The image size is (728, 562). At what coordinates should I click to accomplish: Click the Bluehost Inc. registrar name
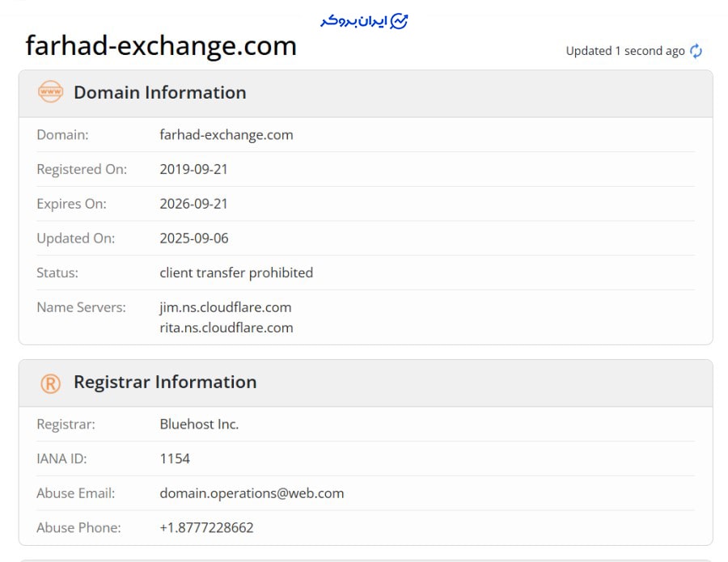(199, 425)
